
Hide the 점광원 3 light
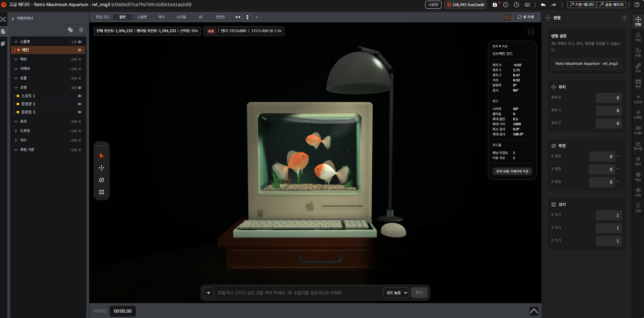(80, 112)
